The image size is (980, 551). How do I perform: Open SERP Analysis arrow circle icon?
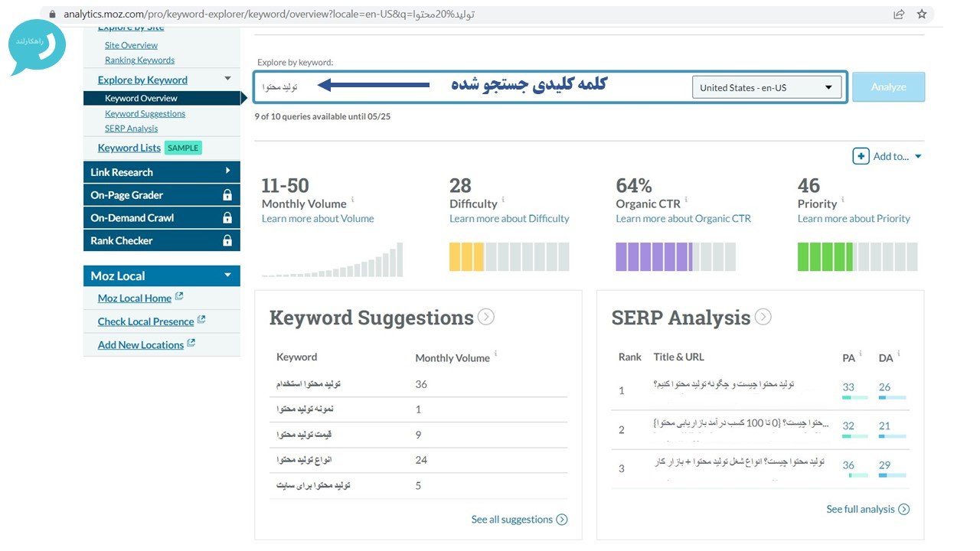click(x=763, y=317)
